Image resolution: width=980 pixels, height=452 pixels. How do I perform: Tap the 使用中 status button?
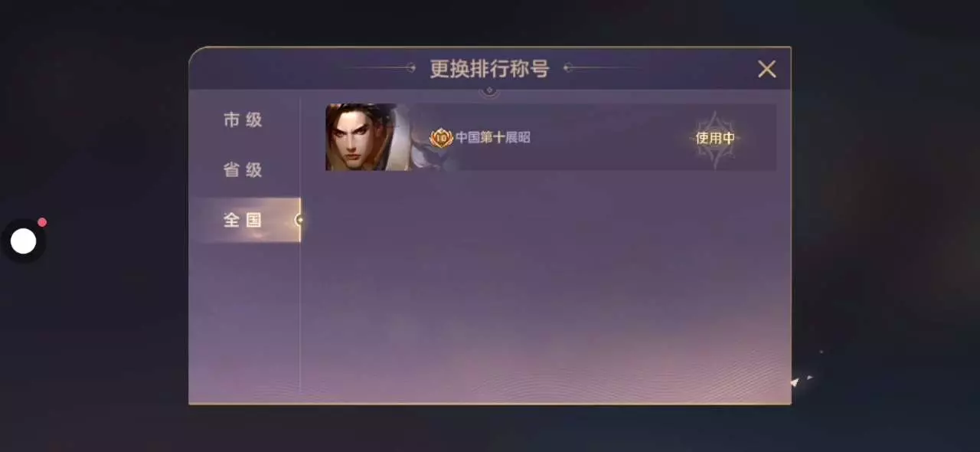(x=715, y=138)
